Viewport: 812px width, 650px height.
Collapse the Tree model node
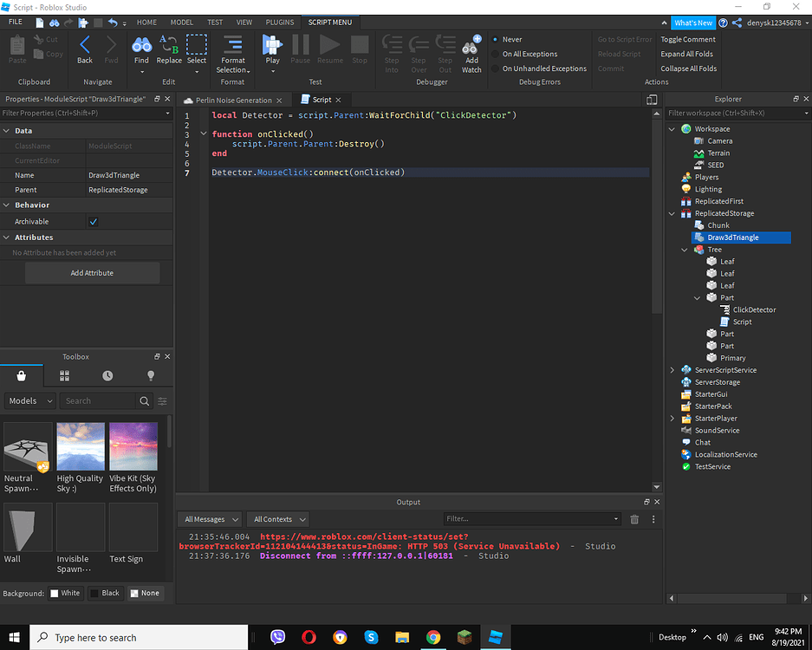685,250
